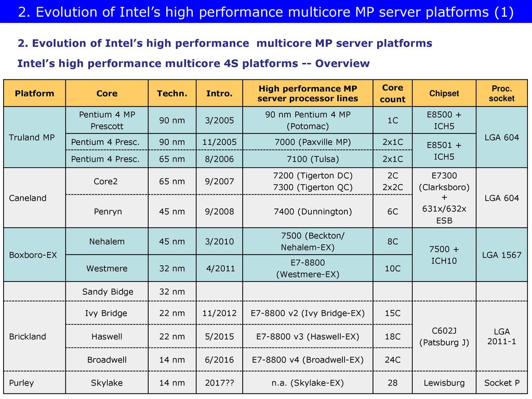Click the 'High performance MP server processor lines' header

pyautogui.click(x=308, y=94)
